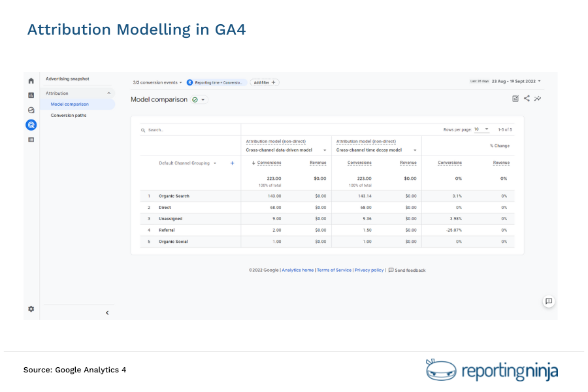The width and height of the screenshot is (588, 392).
Task: Change the Cross-channel data-driven model dropdown
Action: click(x=323, y=150)
